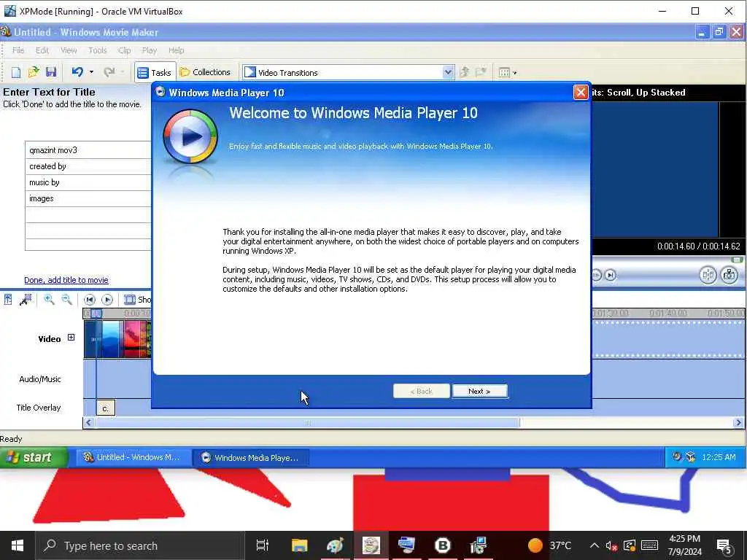Image resolution: width=747 pixels, height=560 pixels.
Task: Select the pink sunset clip on Video track
Action: click(135, 339)
